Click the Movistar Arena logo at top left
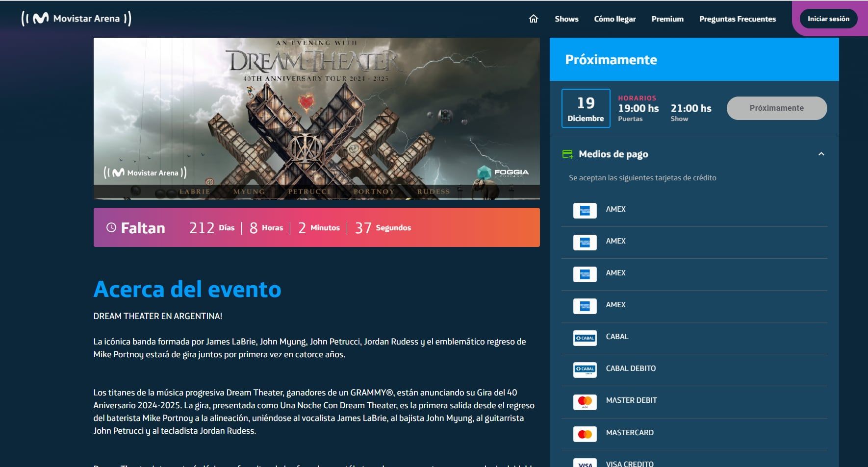This screenshot has height=467, width=868. point(76,19)
